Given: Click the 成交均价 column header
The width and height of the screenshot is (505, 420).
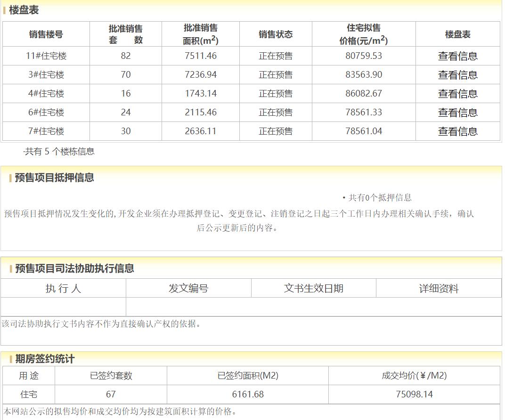Looking at the screenshot, I should point(414,376).
